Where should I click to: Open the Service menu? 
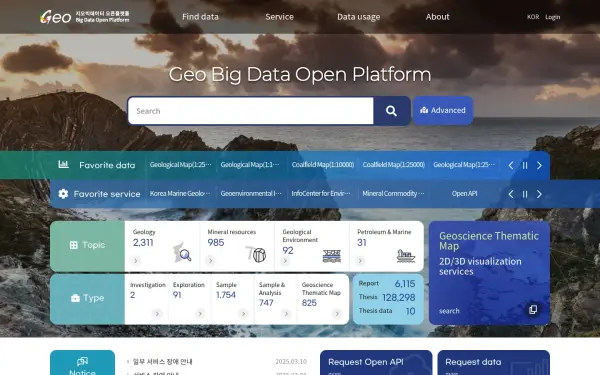tap(280, 17)
